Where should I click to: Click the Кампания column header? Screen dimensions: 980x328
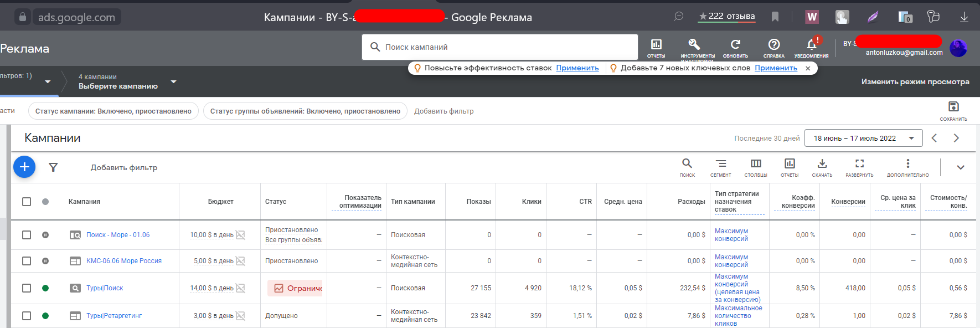[x=84, y=202]
